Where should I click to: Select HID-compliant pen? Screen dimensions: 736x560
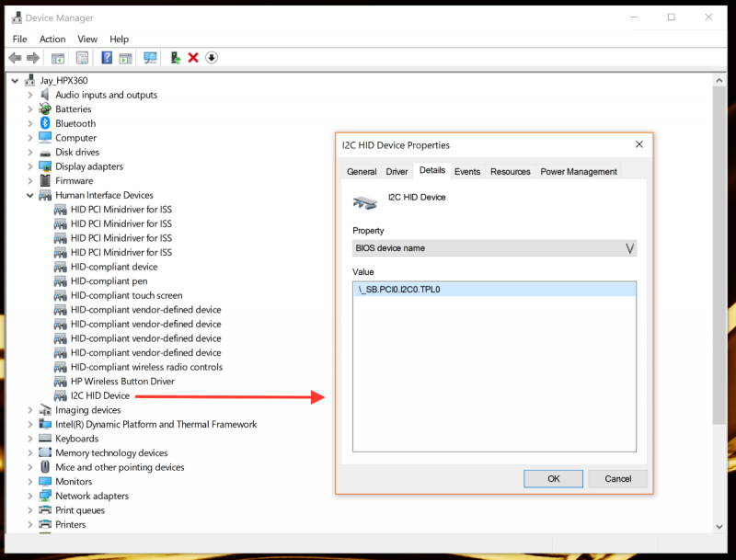tap(109, 281)
